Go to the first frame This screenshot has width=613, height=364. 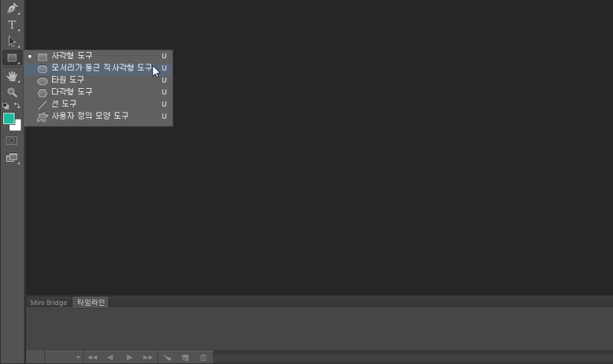tap(92, 357)
